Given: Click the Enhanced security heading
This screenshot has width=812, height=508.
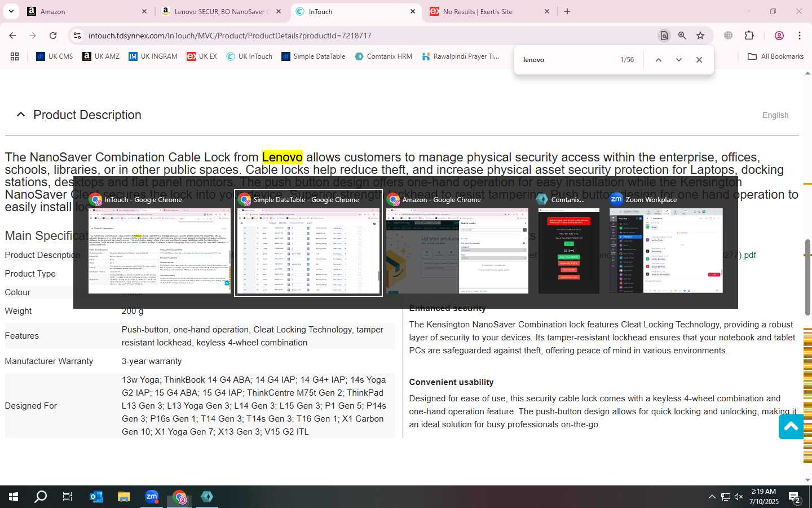Looking at the screenshot, I should coord(447,308).
